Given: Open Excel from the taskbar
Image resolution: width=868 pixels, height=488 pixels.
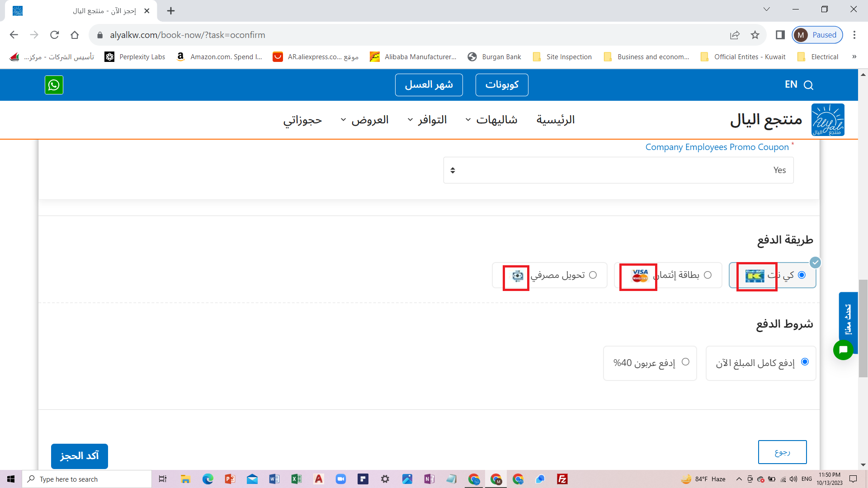Looking at the screenshot, I should (297, 479).
